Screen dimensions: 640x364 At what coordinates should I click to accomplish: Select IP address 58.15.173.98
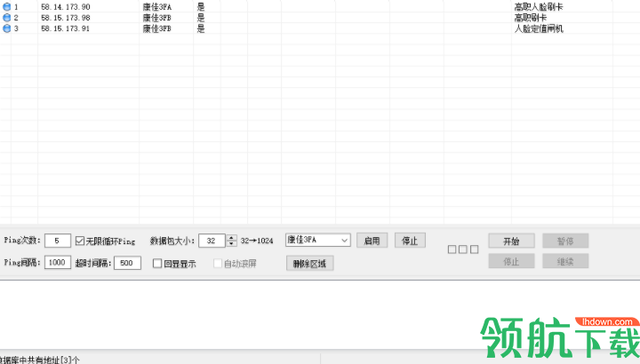pyautogui.click(x=65, y=18)
